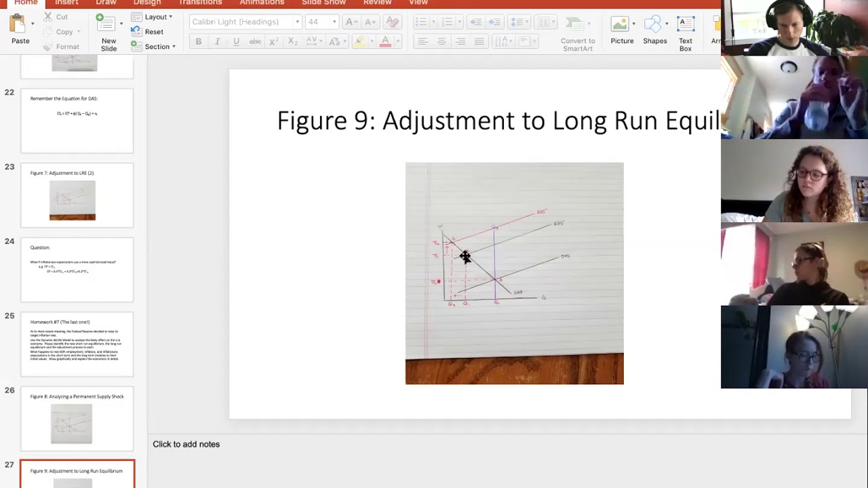Image resolution: width=868 pixels, height=488 pixels.
Task: Toggle Underline formatting
Action: coord(236,42)
